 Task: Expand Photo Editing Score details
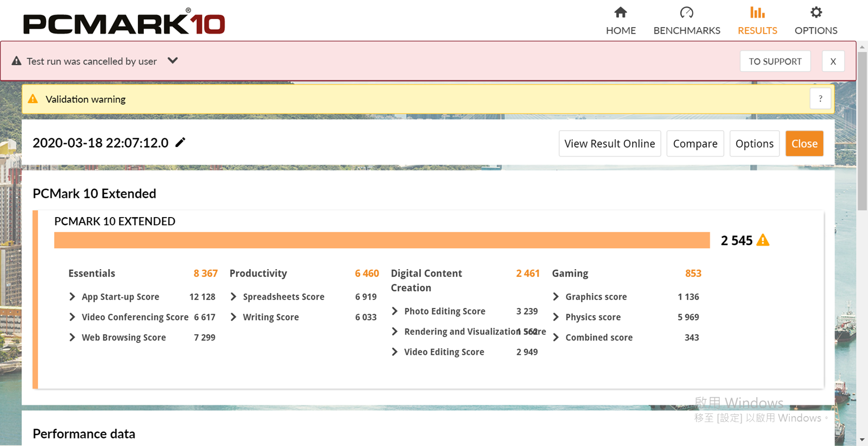click(x=394, y=311)
